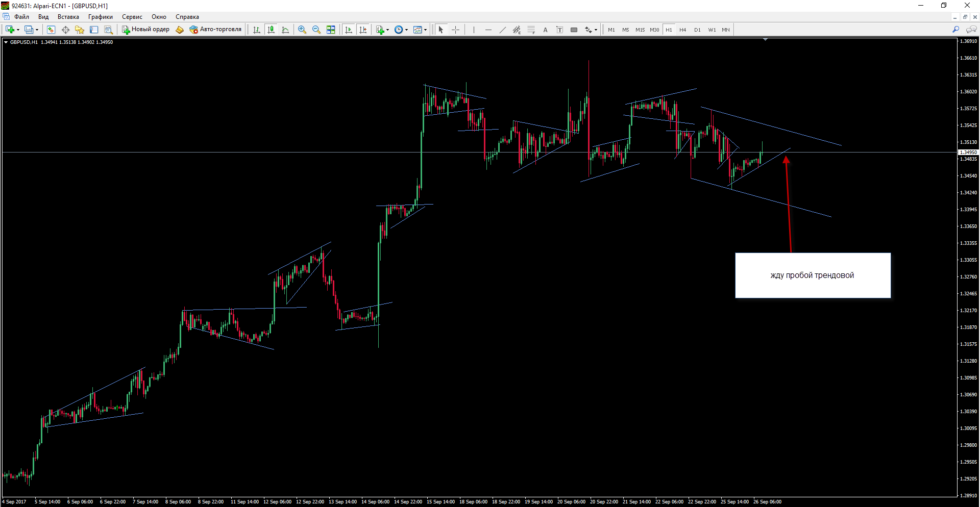Viewport: 980px width, 507px height.
Task: Switch to M15 timeframe
Action: 640,30
